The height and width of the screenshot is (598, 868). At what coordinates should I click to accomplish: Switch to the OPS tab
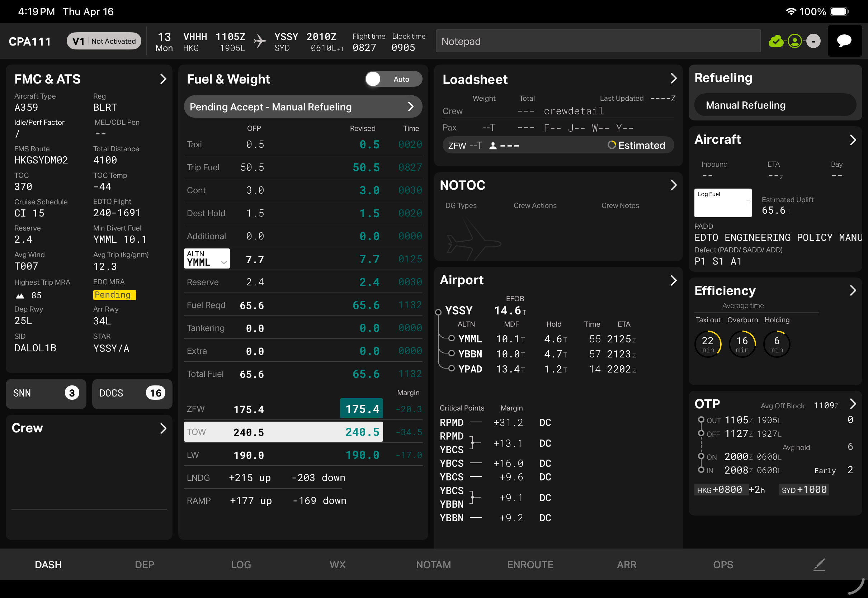[723, 565]
